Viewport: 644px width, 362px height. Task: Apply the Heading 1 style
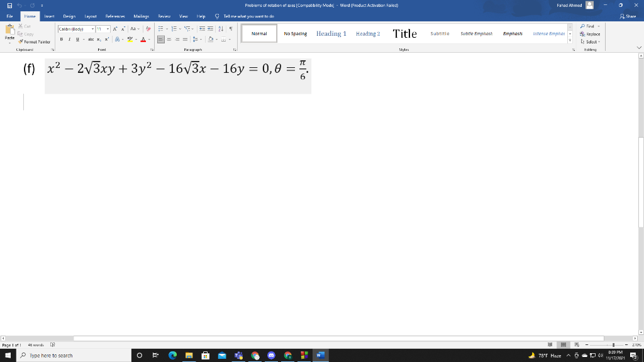(331, 33)
